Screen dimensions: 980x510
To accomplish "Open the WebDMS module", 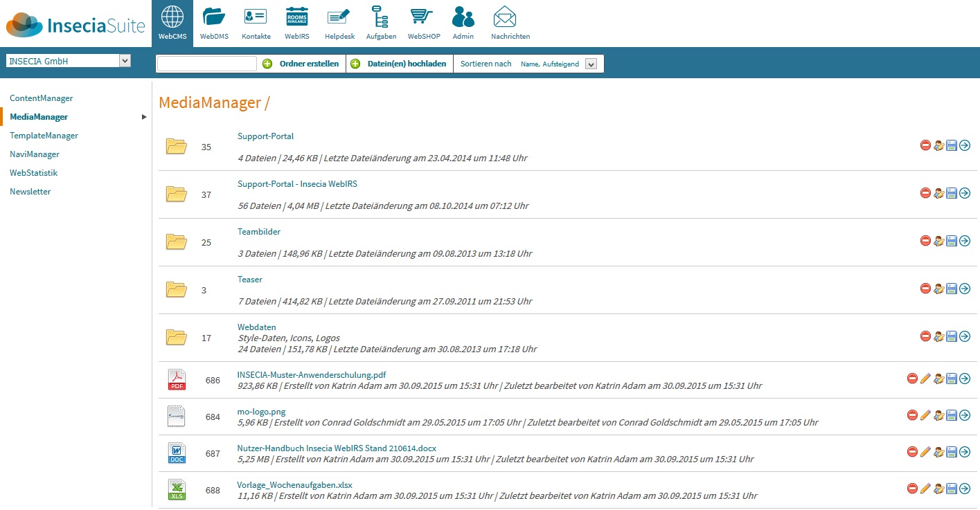I will point(214,23).
